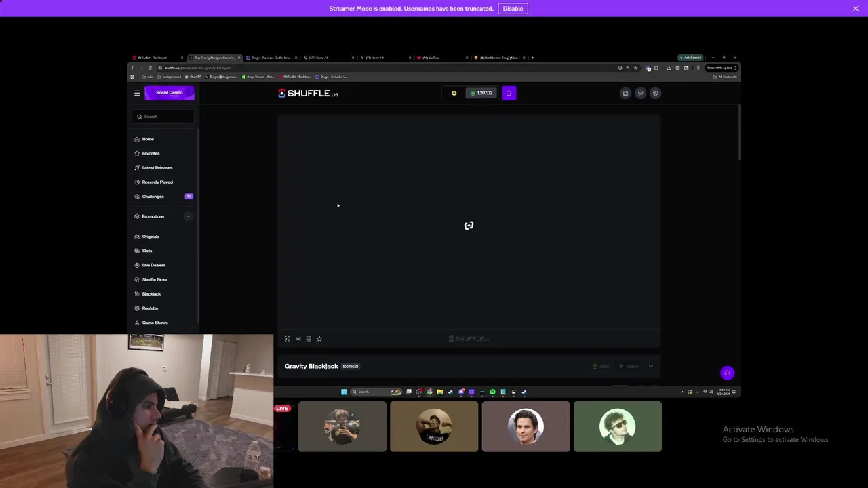Open a new browser tab
868x488 pixels.
532,58
